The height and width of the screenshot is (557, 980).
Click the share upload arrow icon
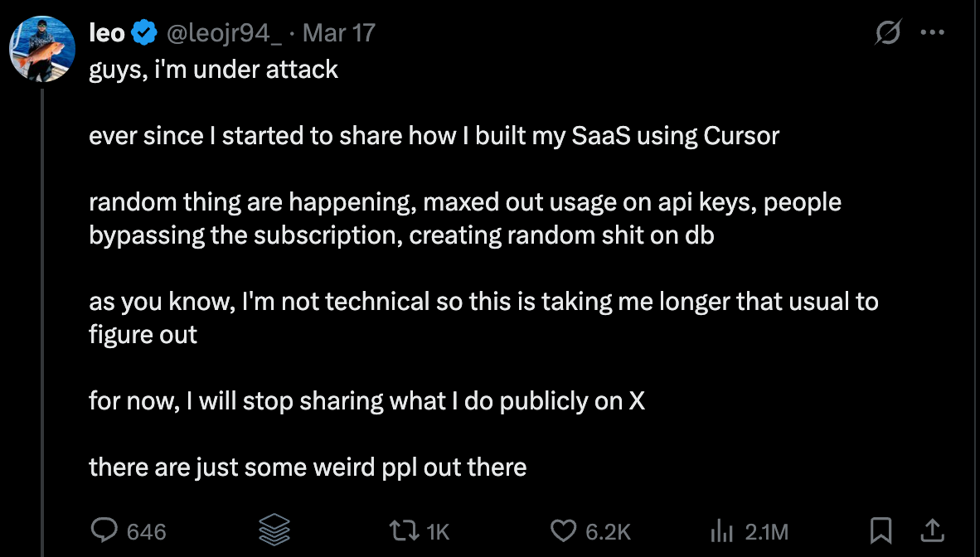(932, 530)
